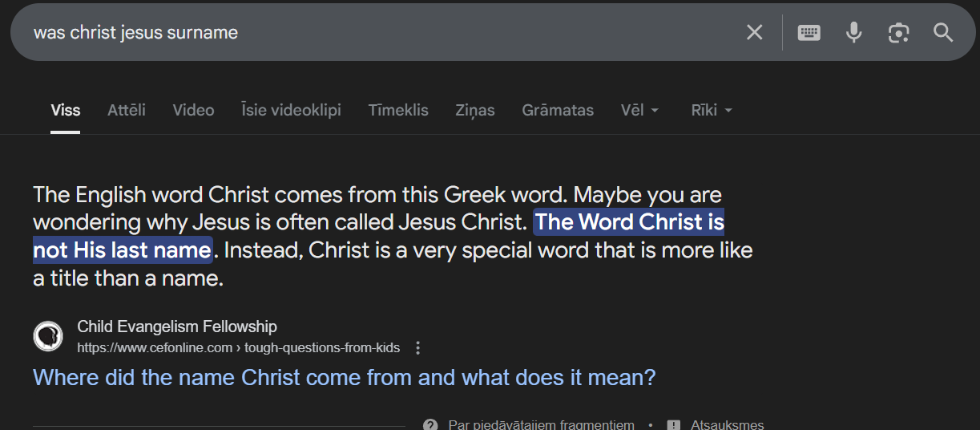Clear the search query with X icon

pos(754,33)
